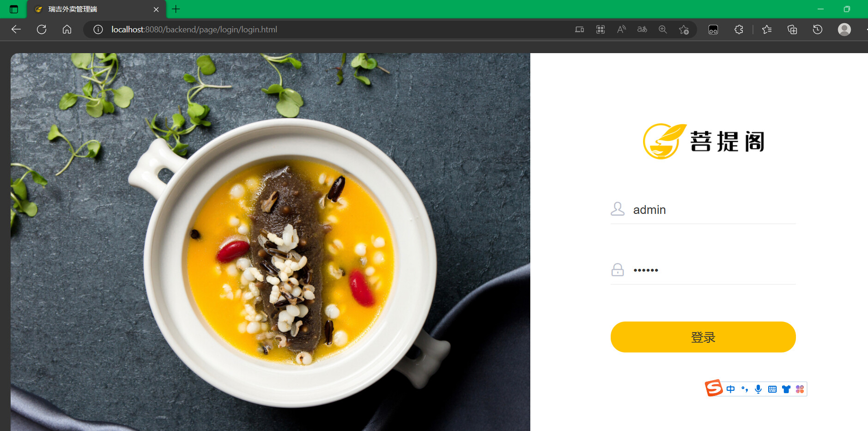Click the yellow 登录 login button
This screenshot has height=431, width=868.
point(703,337)
